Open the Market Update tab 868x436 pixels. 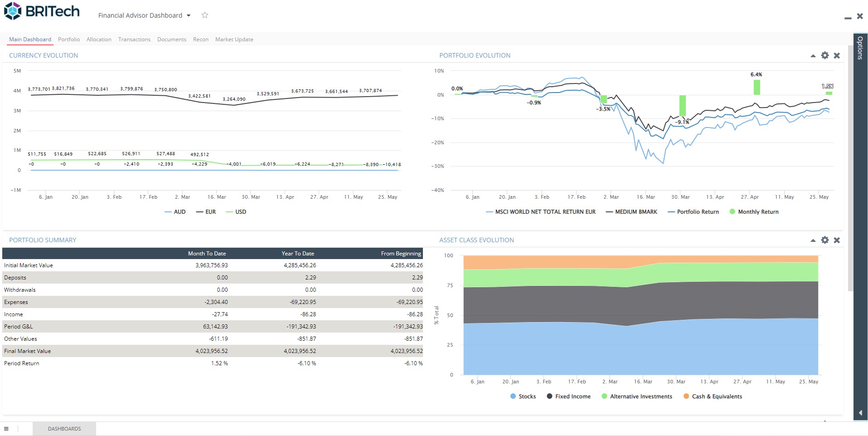coord(234,39)
